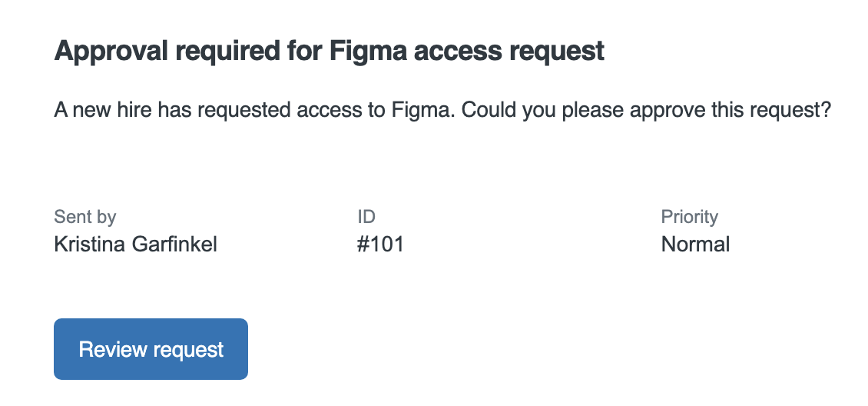Select the priority value Normal
This screenshot has height=406, width=868.
(695, 245)
